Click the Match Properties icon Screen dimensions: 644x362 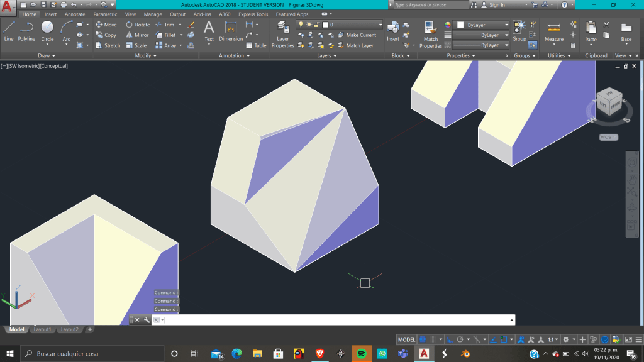(x=431, y=34)
